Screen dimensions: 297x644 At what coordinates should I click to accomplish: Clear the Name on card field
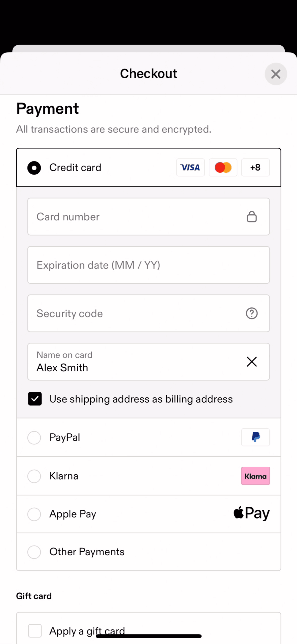[x=251, y=362]
